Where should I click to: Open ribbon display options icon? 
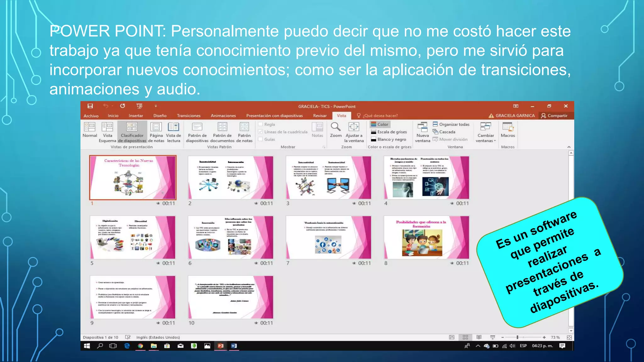tap(516, 106)
